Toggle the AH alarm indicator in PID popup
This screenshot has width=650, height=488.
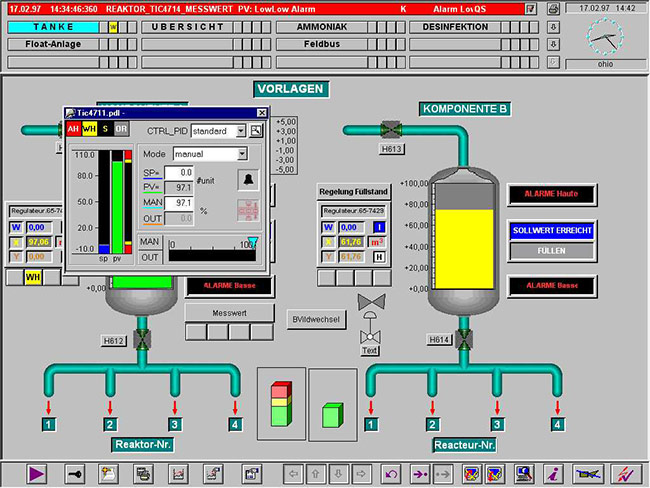click(x=73, y=130)
